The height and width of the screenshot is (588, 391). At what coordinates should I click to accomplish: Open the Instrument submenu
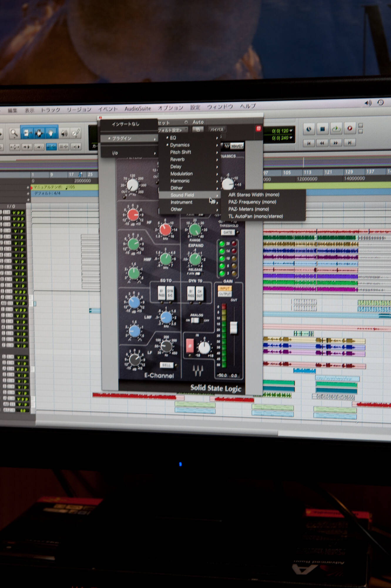coord(189,202)
